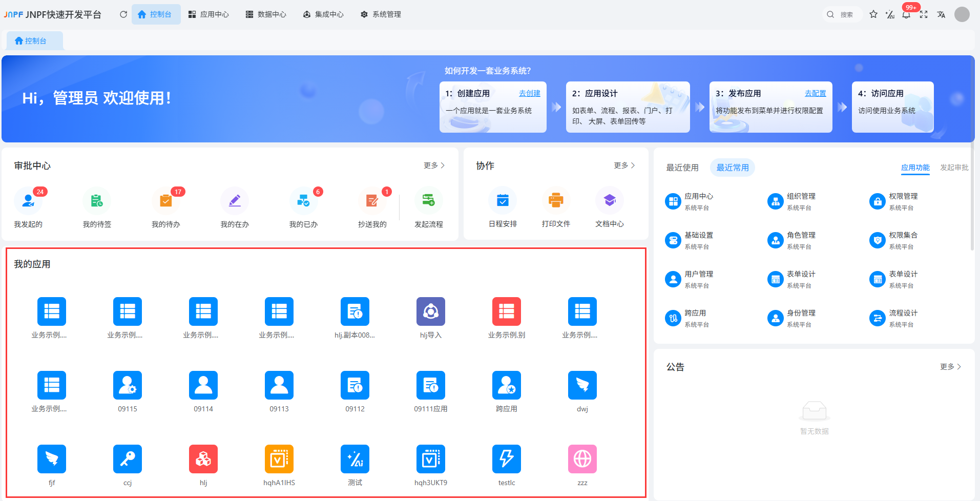Expand 更多 in 公告 panel
The height and width of the screenshot is (501, 980).
click(x=950, y=367)
